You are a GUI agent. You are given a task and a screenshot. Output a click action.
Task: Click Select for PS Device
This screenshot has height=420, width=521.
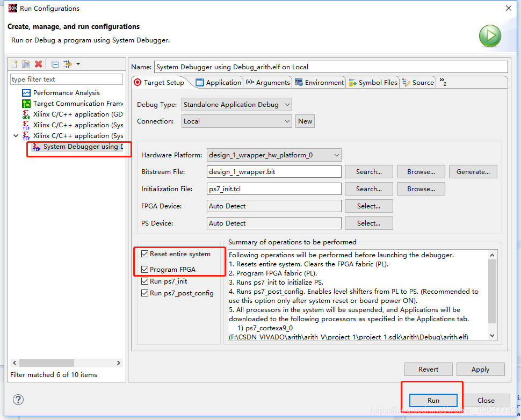(x=369, y=223)
